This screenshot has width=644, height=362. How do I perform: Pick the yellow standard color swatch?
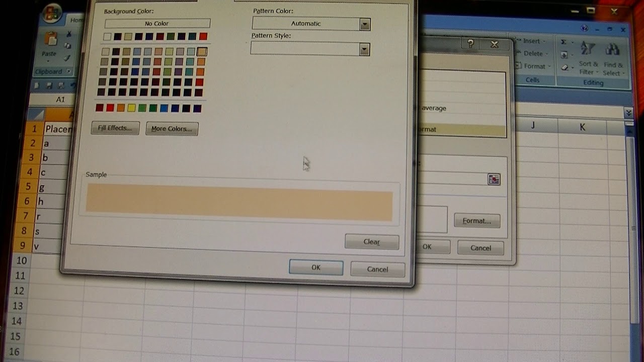131,108
